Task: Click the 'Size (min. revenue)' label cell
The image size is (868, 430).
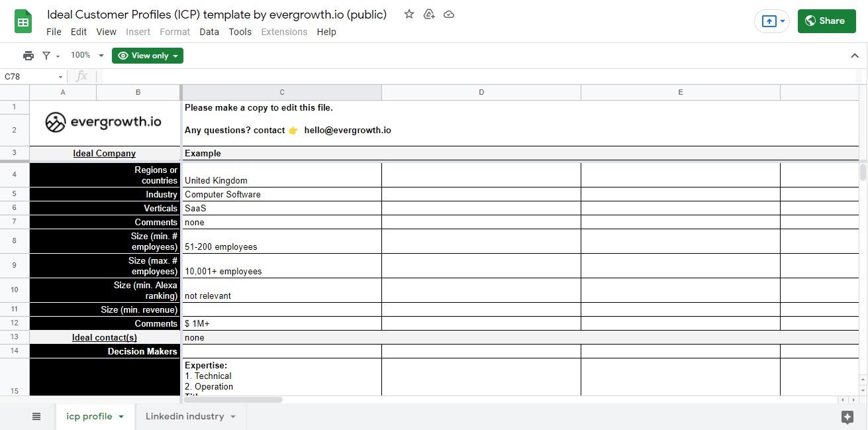Action: click(x=105, y=309)
